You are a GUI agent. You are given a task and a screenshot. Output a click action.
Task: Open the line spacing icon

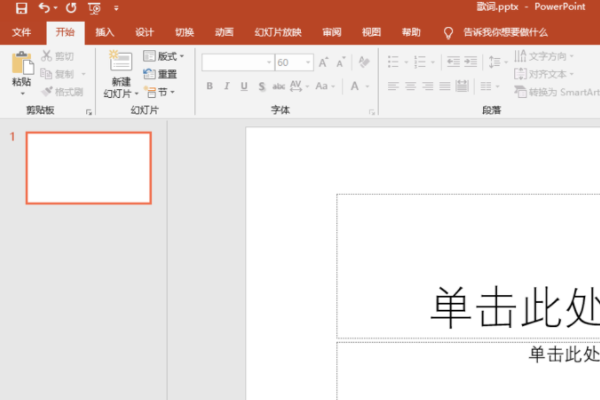495,62
